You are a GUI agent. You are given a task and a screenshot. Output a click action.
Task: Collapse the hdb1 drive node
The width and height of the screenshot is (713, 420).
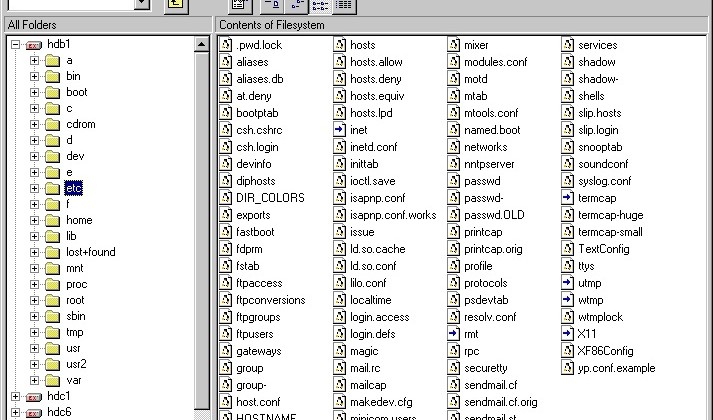click(16, 45)
